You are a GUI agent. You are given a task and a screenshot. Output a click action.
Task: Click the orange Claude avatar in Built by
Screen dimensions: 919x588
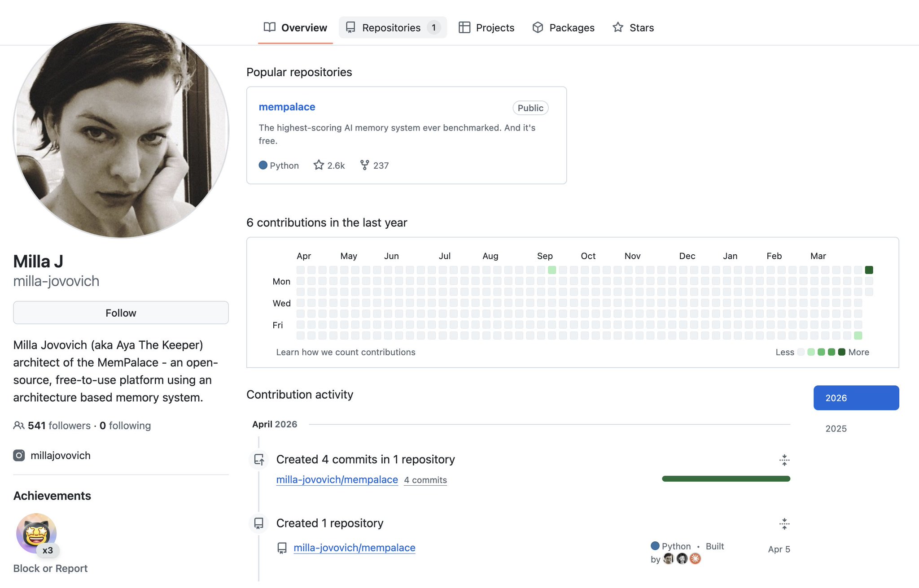click(695, 558)
